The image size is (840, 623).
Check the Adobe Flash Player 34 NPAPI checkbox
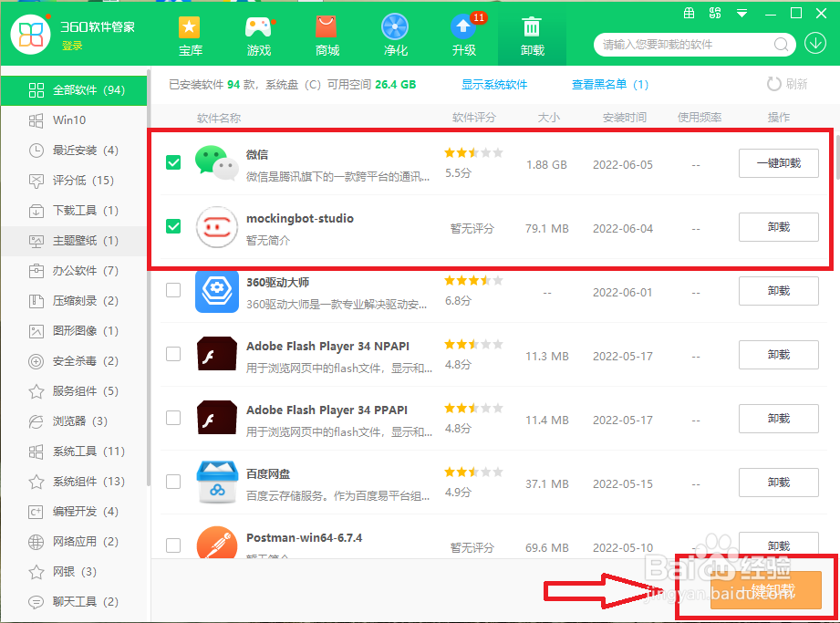pos(173,354)
